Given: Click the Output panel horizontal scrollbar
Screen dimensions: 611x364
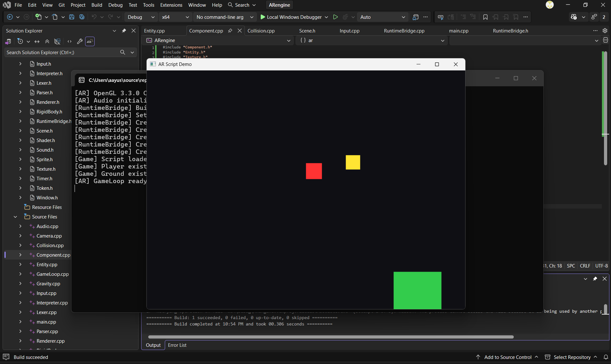Looking at the screenshot, I should (x=331, y=337).
